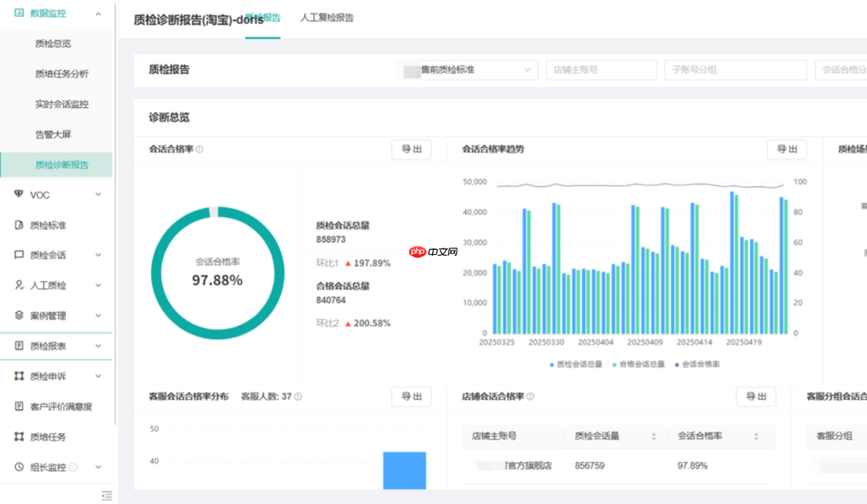
Task: Expand the 质检报表 sidebar section
Action: (x=57, y=345)
